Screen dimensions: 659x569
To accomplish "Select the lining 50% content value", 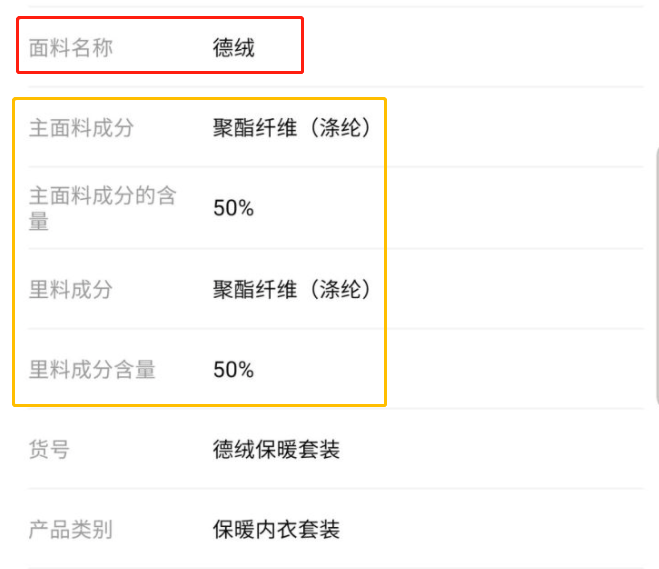I will [234, 370].
